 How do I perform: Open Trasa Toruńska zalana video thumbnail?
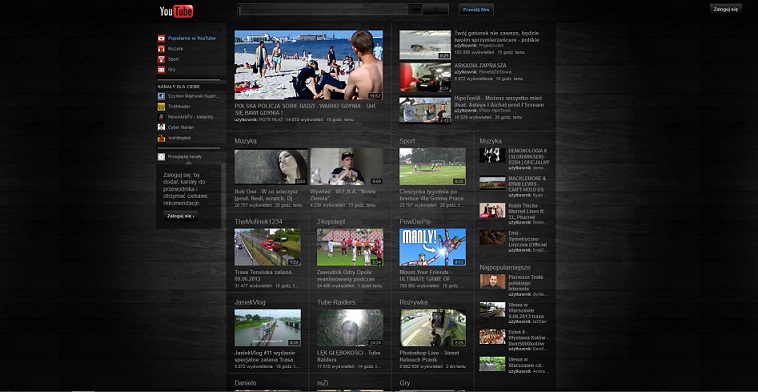[267, 247]
